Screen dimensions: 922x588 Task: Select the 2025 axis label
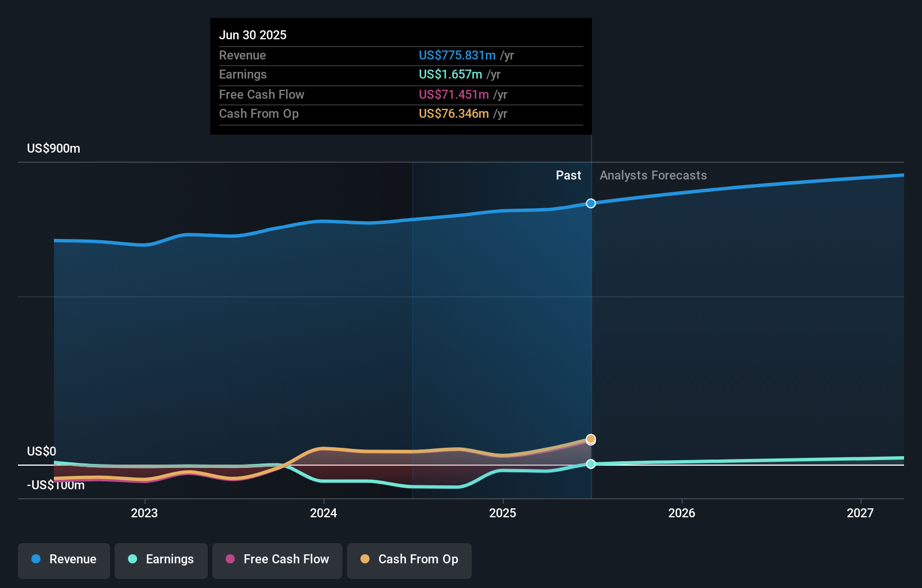[x=503, y=512]
